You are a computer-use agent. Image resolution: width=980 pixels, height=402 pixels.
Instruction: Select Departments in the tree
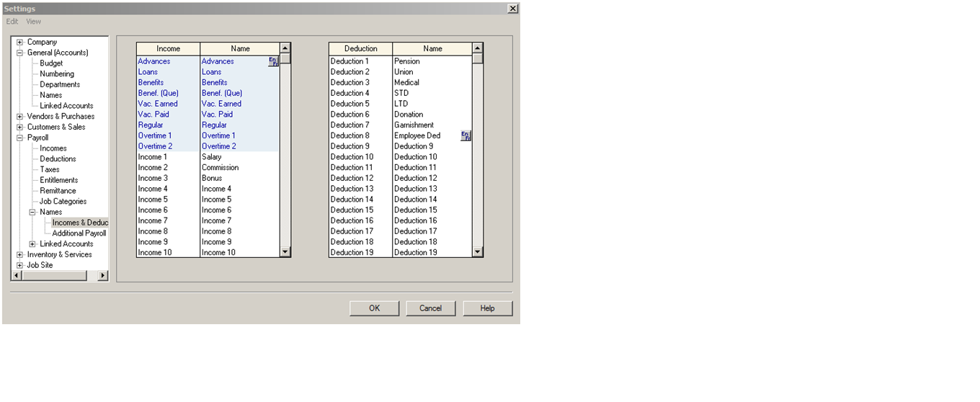60,84
